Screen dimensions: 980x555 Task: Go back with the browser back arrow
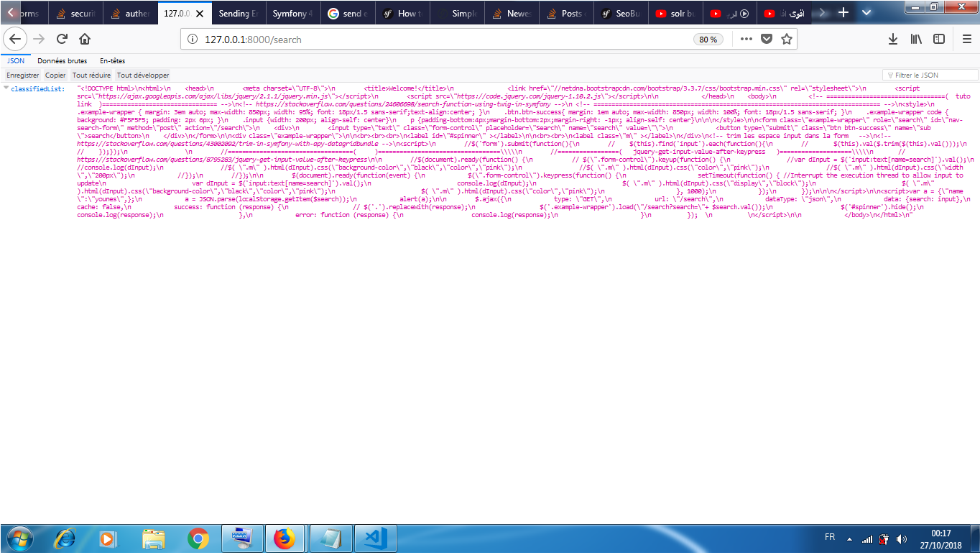click(15, 39)
